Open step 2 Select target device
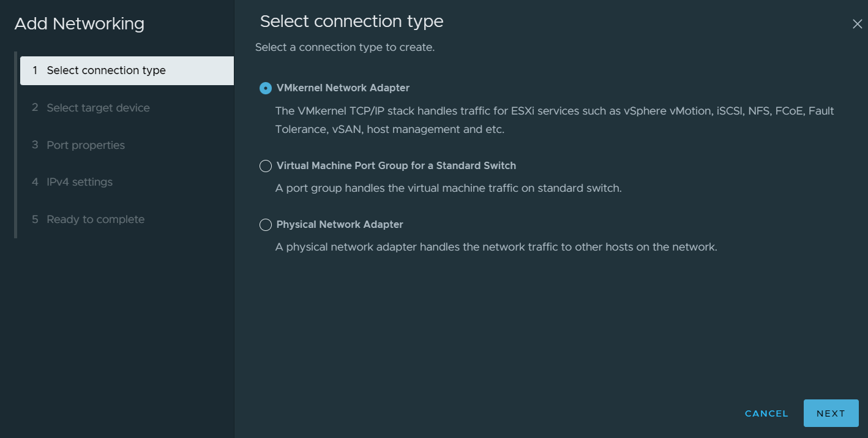Screen dimensions: 868x438 98,108
